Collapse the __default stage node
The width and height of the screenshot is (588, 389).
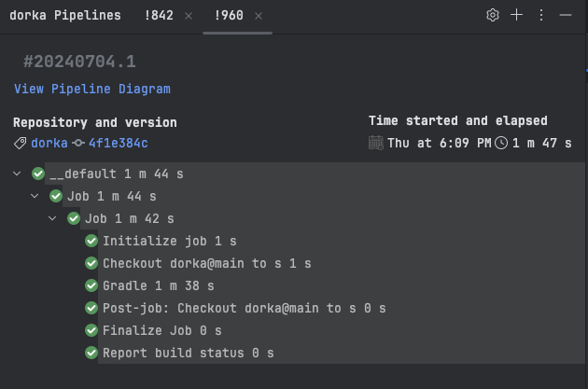(x=17, y=174)
